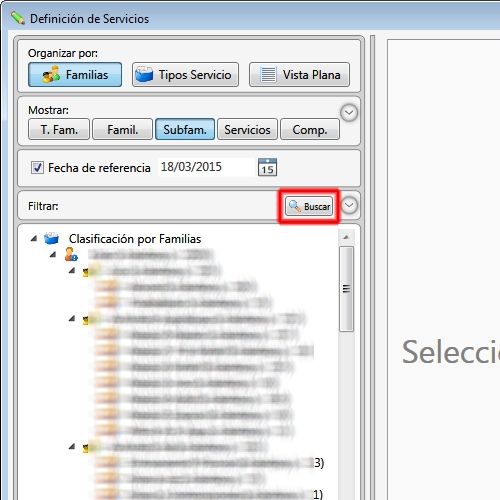Click the tree scrollbar up arrow

[x=346, y=237]
